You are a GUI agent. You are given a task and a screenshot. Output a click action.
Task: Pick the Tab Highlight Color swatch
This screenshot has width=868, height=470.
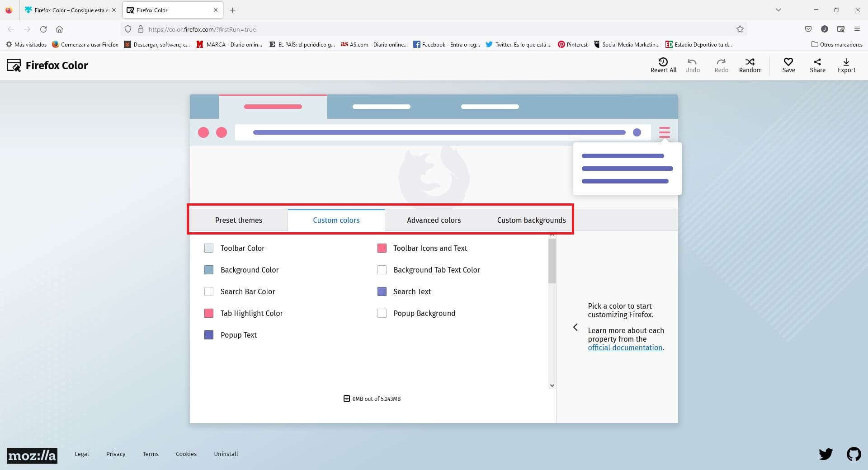pyautogui.click(x=209, y=313)
